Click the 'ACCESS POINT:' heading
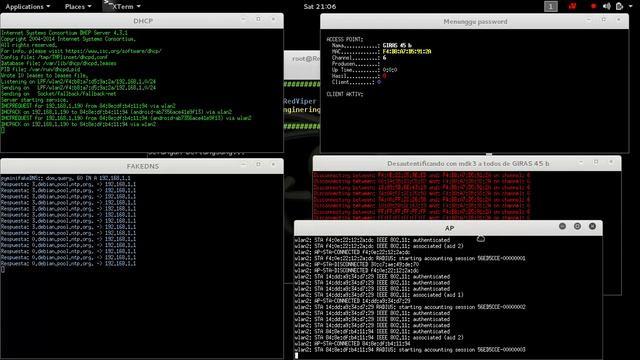This screenshot has height=360, width=640. tap(344, 39)
